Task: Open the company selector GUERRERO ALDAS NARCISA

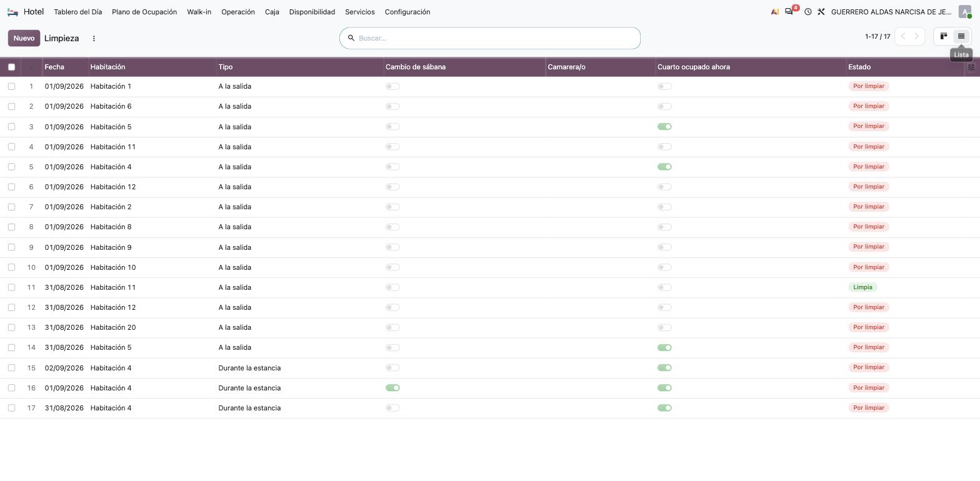Action: click(x=891, y=12)
